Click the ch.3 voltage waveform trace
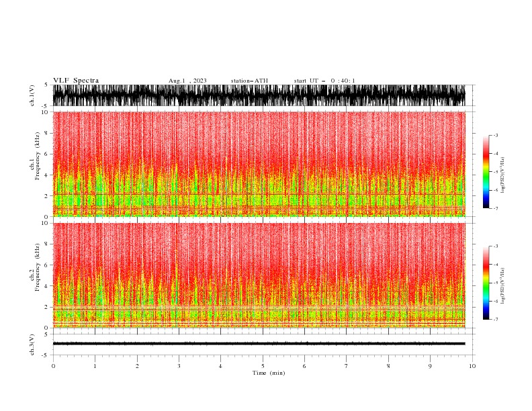The width and height of the screenshot is (532, 411). click(259, 344)
